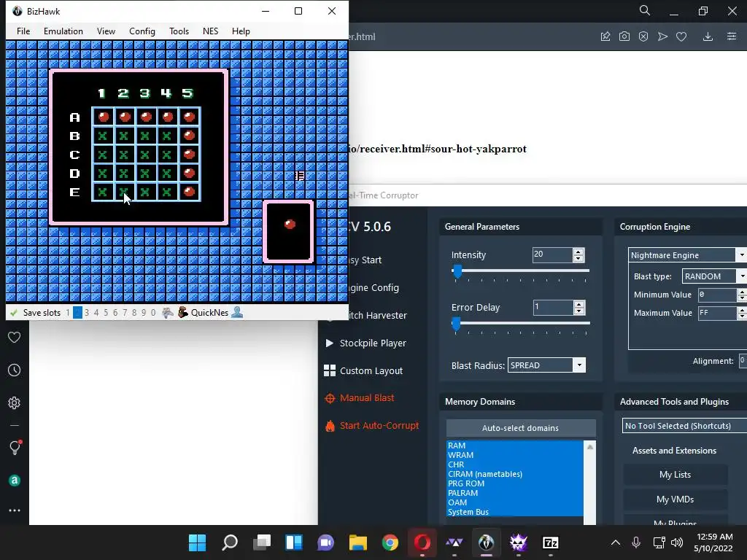
Task: Select save slot 2 in BizHawk status bar
Action: [77, 312]
